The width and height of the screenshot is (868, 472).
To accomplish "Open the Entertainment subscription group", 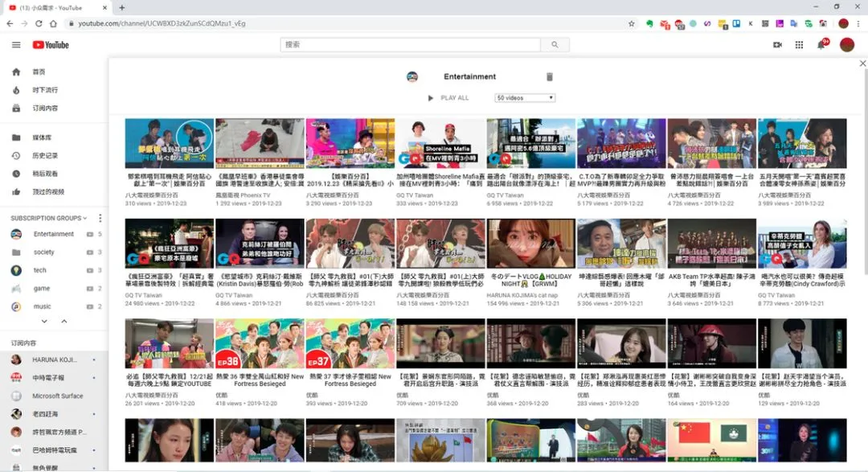I will (x=55, y=234).
